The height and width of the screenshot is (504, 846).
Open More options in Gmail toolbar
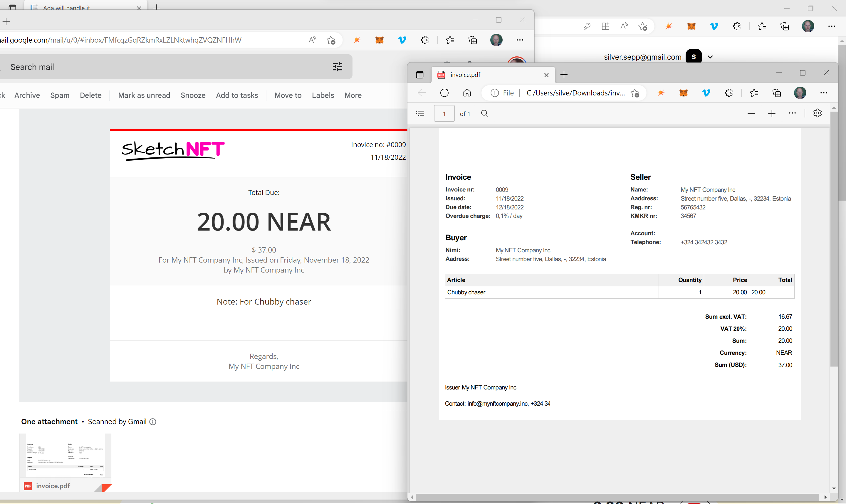353,95
